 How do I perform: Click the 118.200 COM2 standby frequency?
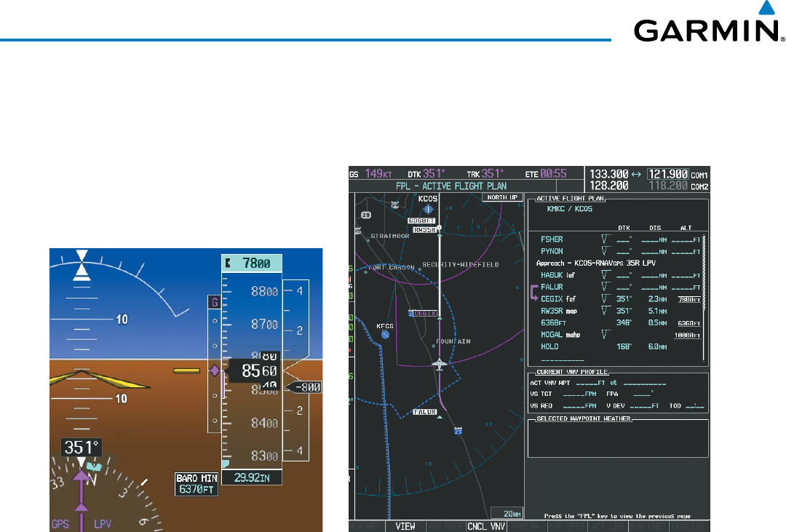pyautogui.click(x=668, y=186)
